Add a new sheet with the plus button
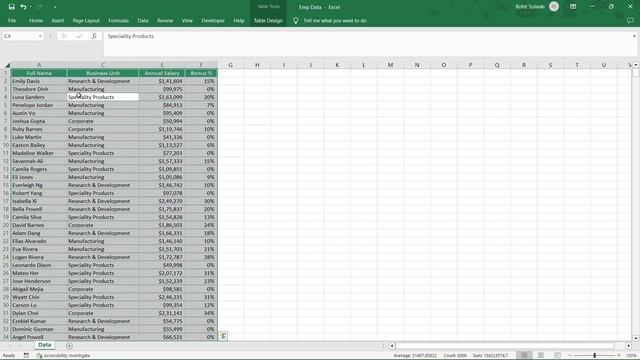This screenshot has height=360, width=640. click(69, 346)
